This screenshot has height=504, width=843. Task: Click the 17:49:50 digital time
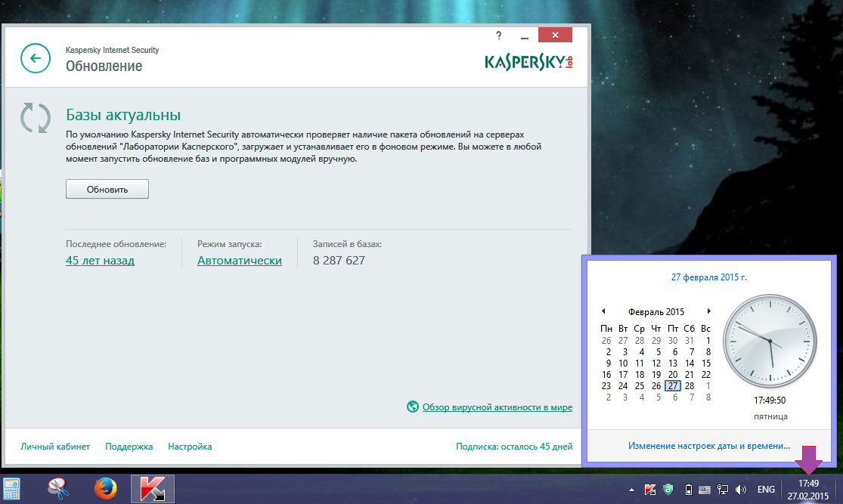770,400
